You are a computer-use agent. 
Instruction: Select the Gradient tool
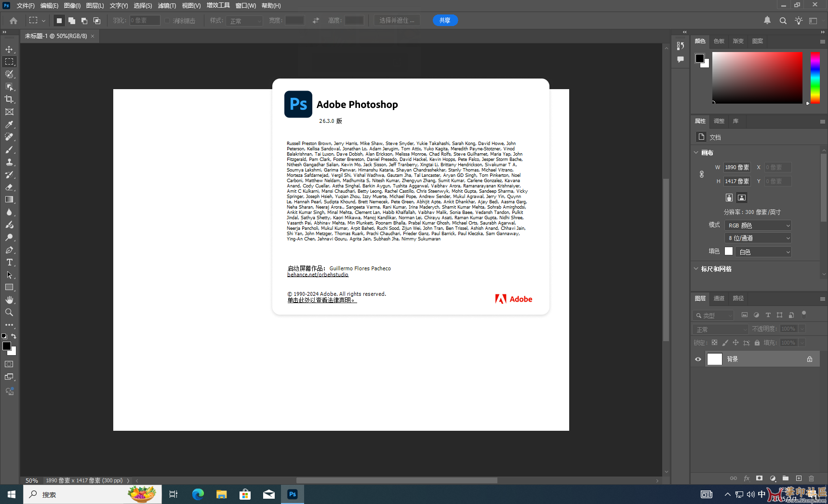(9, 199)
